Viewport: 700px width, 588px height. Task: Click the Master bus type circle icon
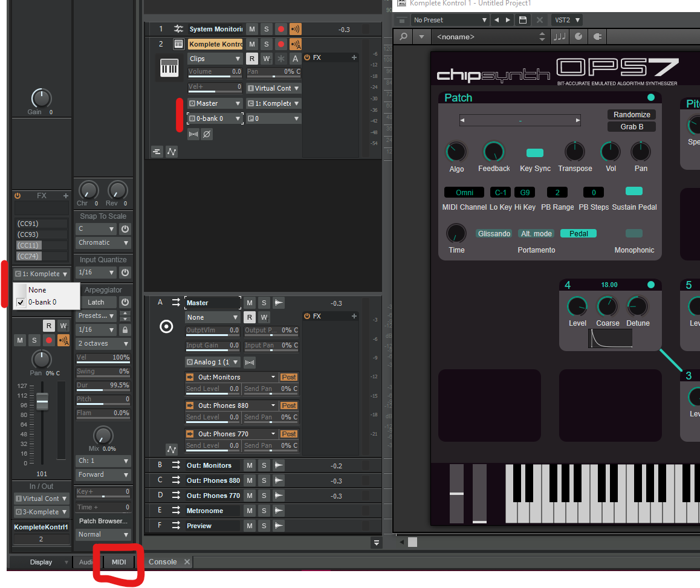click(166, 326)
